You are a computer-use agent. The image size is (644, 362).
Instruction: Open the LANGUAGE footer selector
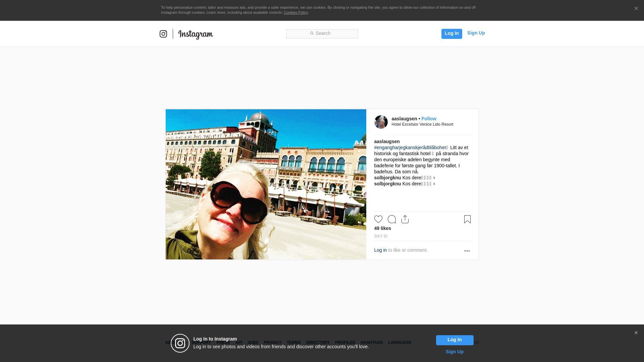[x=399, y=343]
